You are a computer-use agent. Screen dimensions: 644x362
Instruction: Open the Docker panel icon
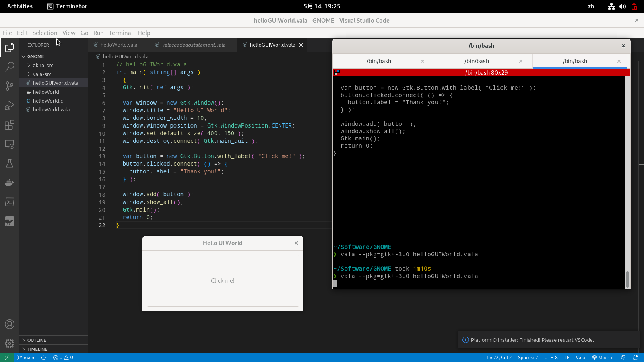coord(10,183)
